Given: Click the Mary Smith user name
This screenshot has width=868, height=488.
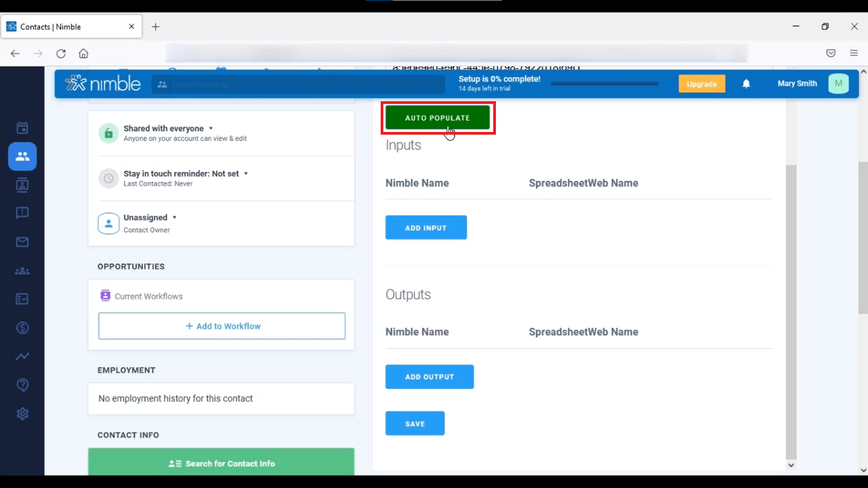Looking at the screenshot, I should pyautogui.click(x=797, y=84).
